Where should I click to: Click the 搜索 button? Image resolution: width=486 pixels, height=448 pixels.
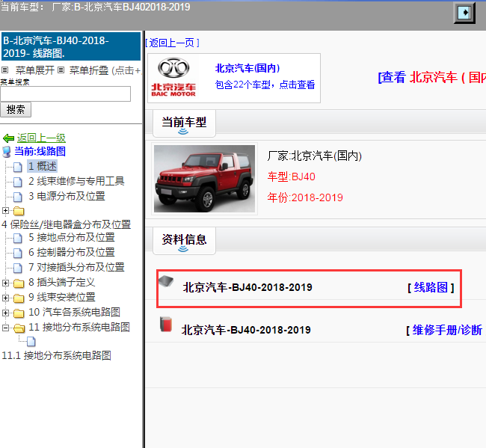(16, 110)
